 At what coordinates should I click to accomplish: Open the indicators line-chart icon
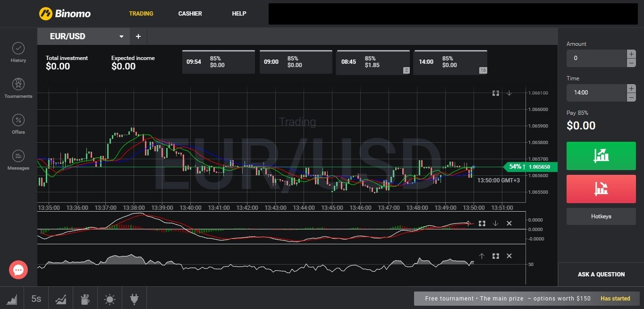tap(61, 299)
